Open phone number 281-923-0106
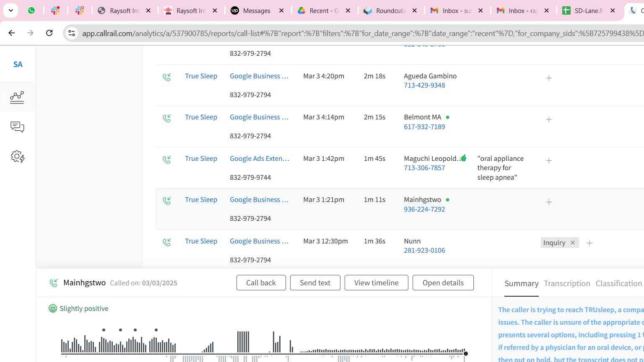This screenshot has width=644, height=362. tap(424, 250)
